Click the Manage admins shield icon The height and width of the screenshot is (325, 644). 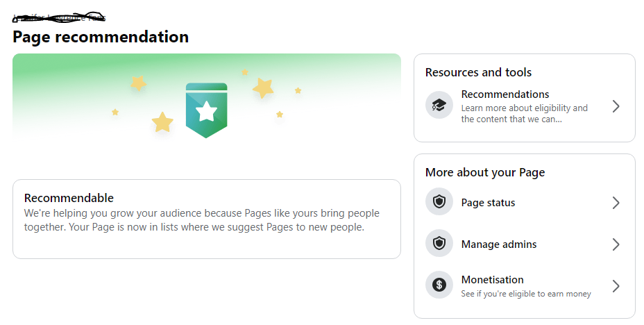pyautogui.click(x=439, y=243)
